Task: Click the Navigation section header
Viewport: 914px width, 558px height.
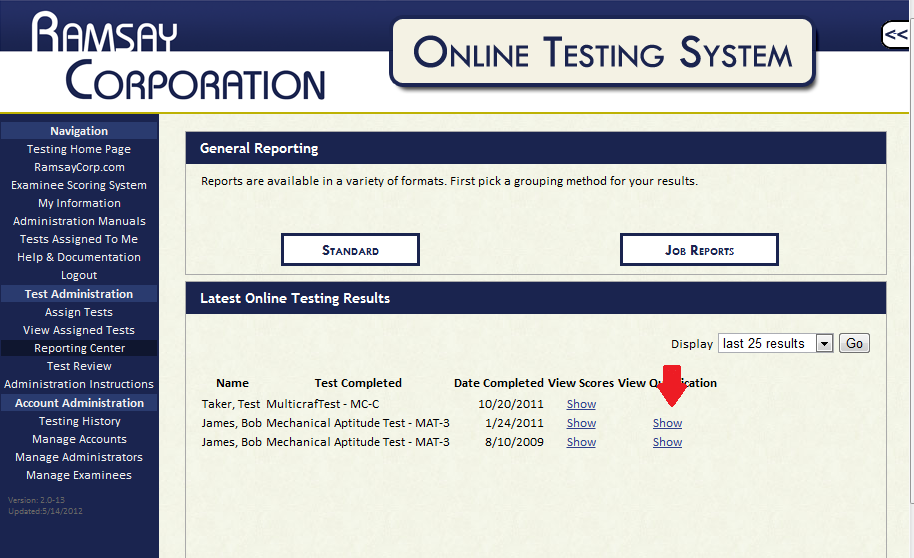Action: (79, 131)
